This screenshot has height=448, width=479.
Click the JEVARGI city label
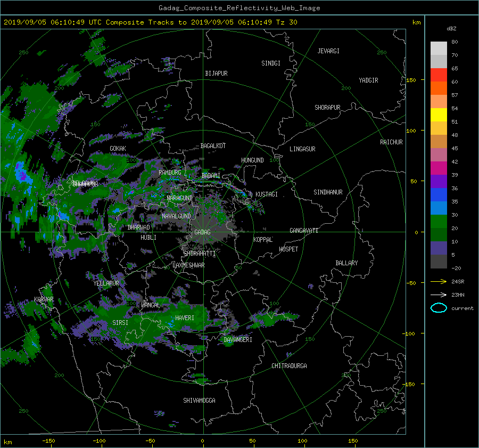click(x=328, y=51)
